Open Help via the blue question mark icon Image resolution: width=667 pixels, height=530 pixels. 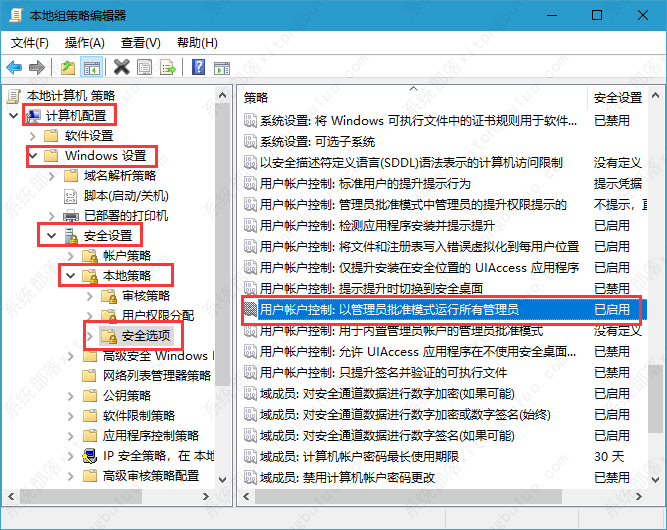pos(198,67)
